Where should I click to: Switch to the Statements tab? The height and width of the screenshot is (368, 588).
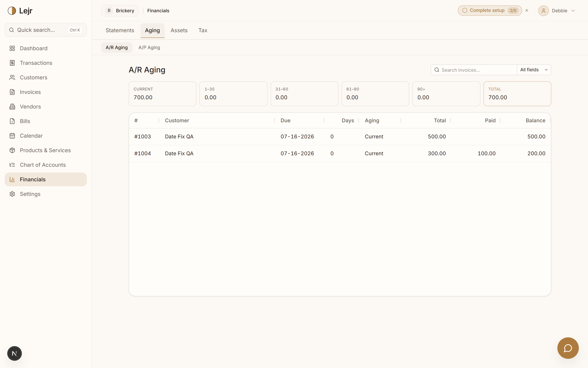point(120,30)
